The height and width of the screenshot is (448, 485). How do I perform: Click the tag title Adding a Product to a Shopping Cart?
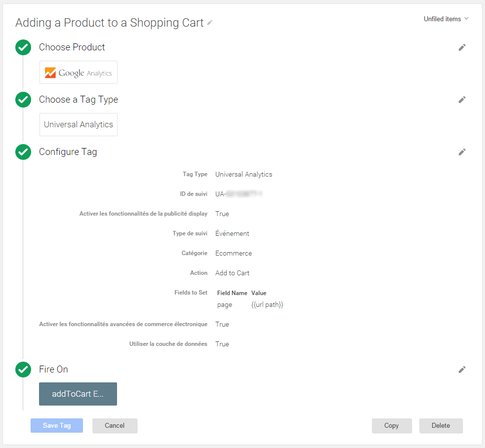click(110, 23)
